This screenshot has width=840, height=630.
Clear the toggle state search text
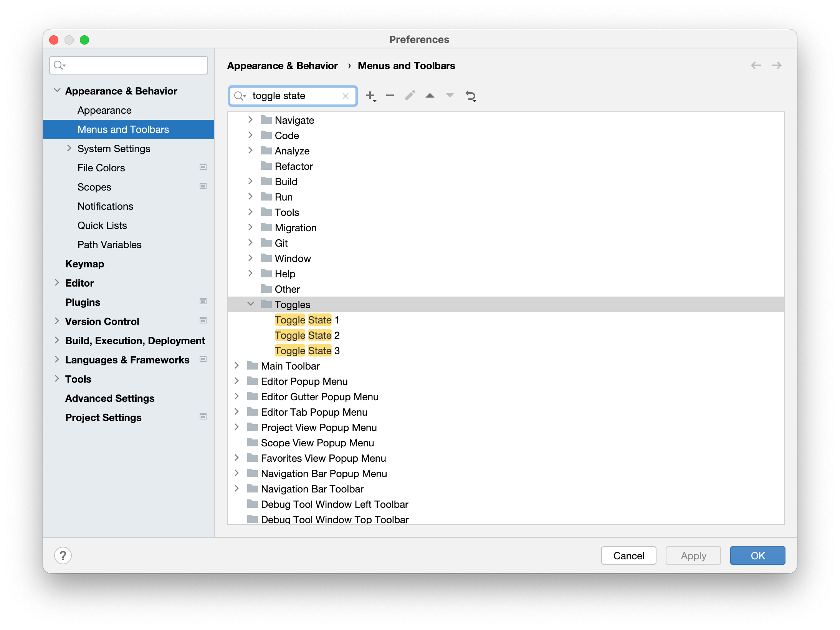346,96
